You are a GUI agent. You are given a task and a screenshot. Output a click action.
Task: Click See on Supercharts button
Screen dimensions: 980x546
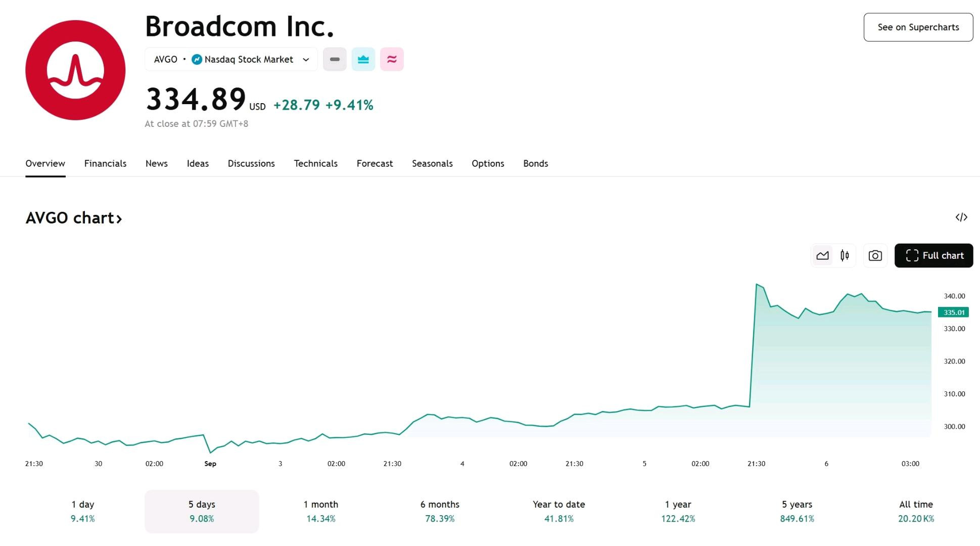click(918, 27)
